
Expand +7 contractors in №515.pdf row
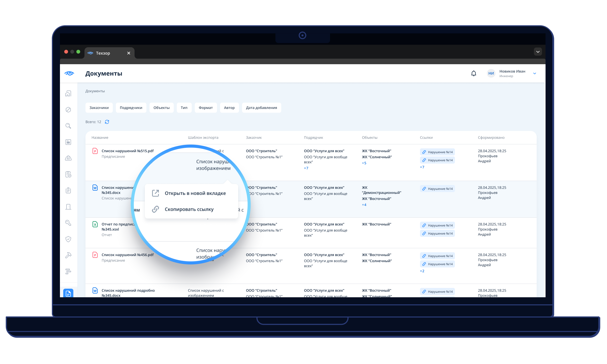coord(306,168)
